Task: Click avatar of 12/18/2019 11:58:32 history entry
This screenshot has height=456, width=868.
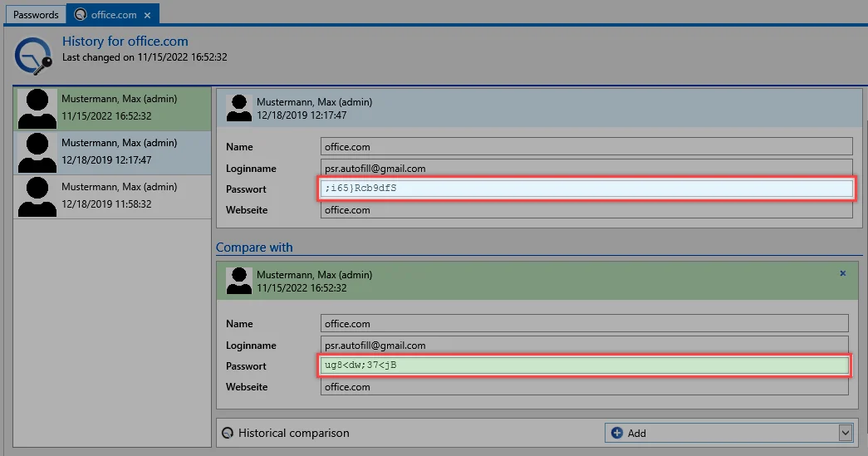Action: pyautogui.click(x=37, y=197)
